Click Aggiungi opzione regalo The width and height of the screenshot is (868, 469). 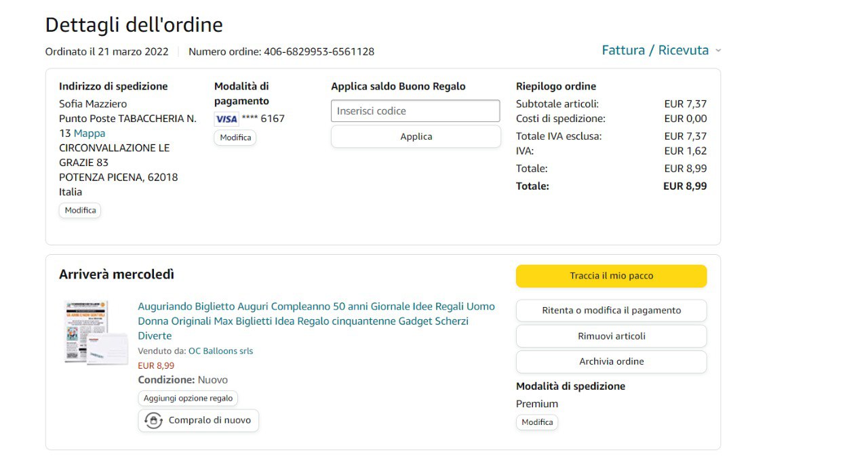(x=188, y=399)
